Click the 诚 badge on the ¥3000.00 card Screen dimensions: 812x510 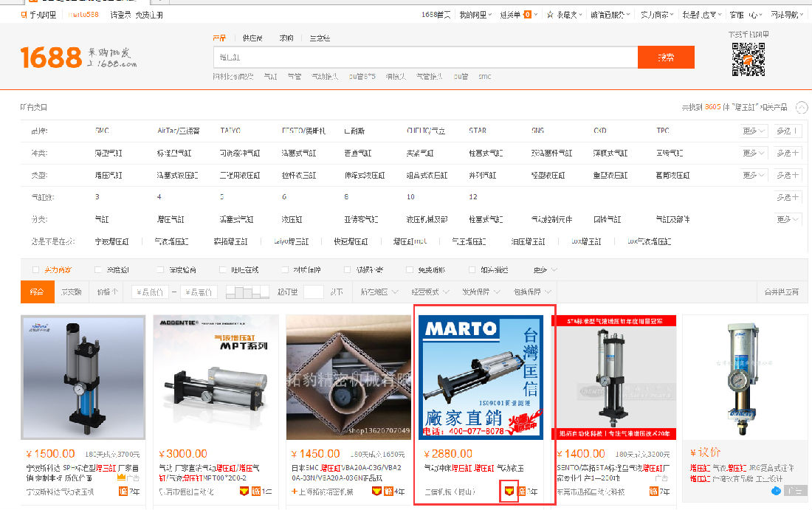pos(256,491)
